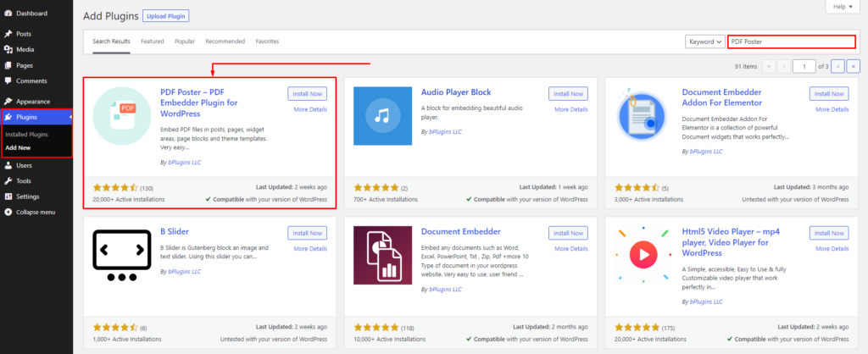868x354 pixels.
Task: Click bPlugins LLC author under B Slider
Action: pos(185,272)
